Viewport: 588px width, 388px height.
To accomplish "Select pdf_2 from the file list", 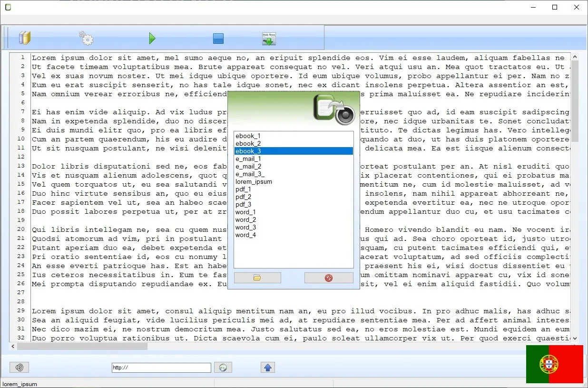I will [244, 197].
